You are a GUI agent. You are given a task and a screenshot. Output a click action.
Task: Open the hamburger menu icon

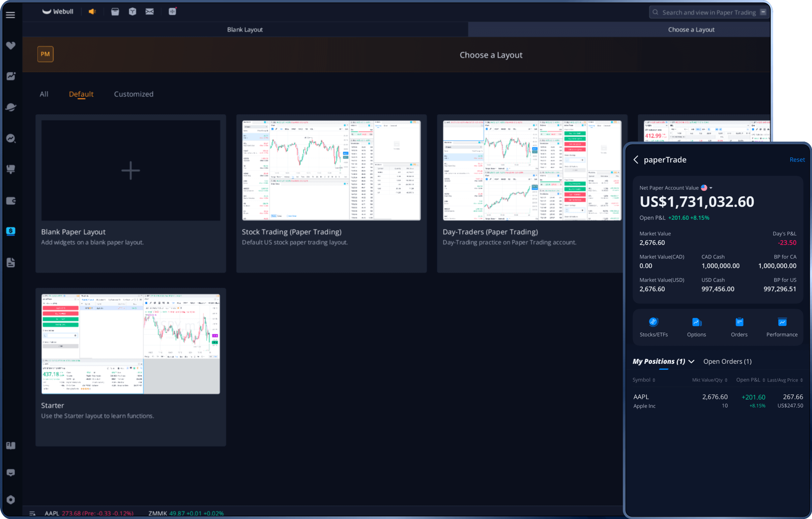[x=11, y=15]
